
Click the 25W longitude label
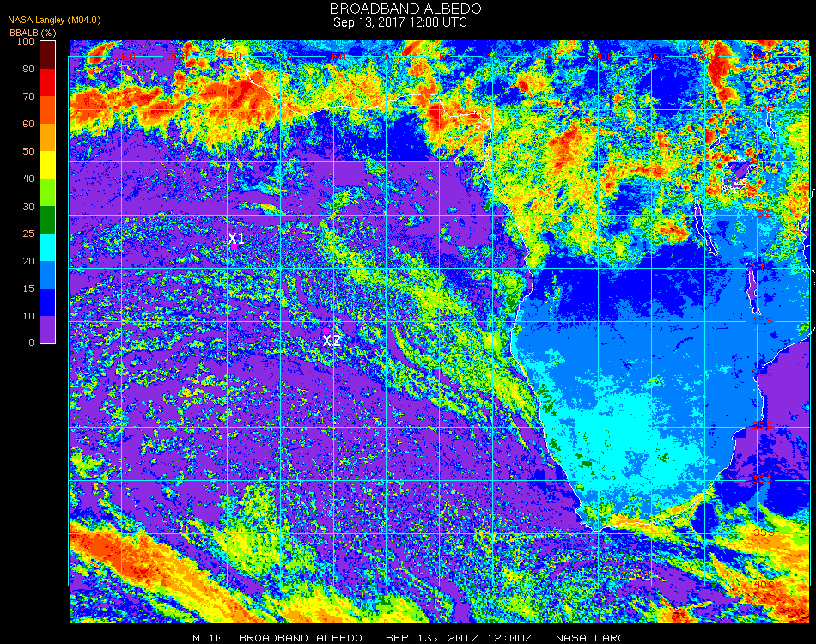point(125,57)
